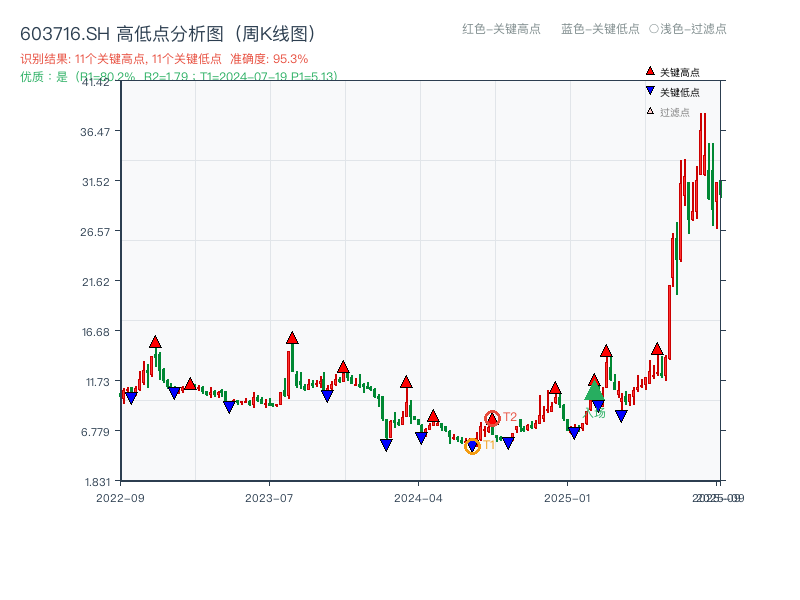This screenshot has width=800, height=600.
Task: Click the red 关键高点 triangle in the legend box
Action: pos(648,71)
